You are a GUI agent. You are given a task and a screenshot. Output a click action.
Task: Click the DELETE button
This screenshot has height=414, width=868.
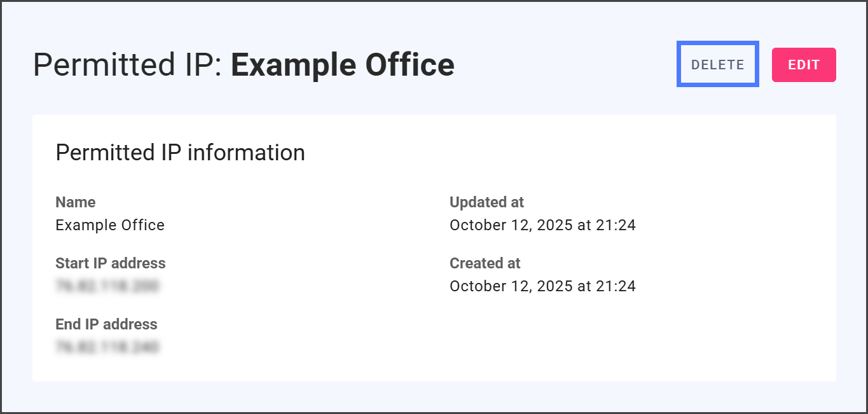tap(717, 65)
